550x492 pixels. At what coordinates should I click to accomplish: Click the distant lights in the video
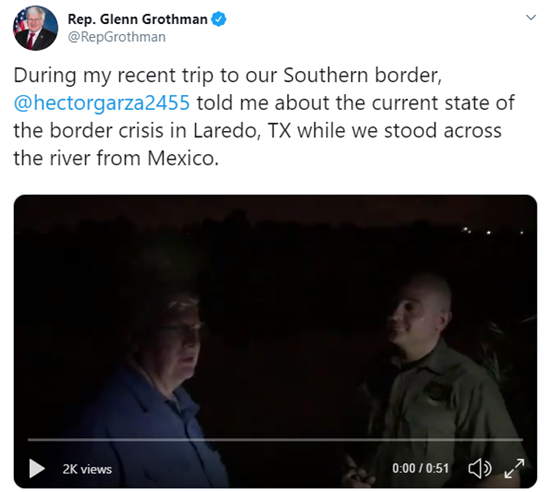(493, 231)
